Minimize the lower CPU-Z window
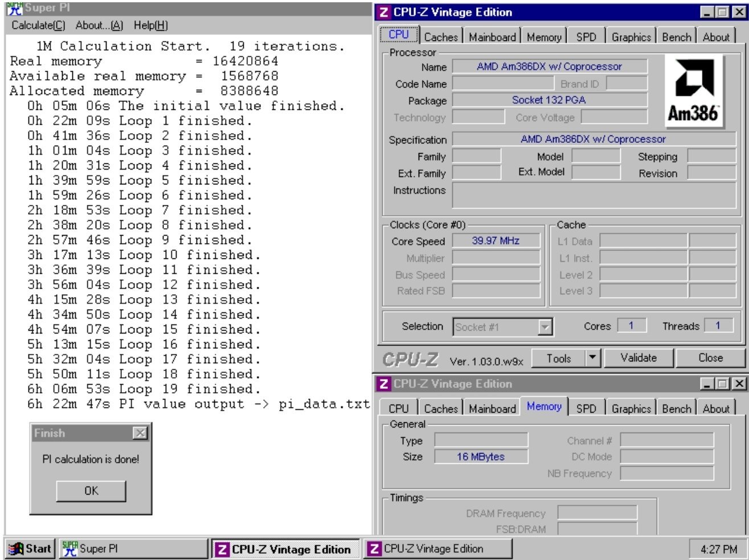This screenshot has height=560, width=749. pos(706,384)
